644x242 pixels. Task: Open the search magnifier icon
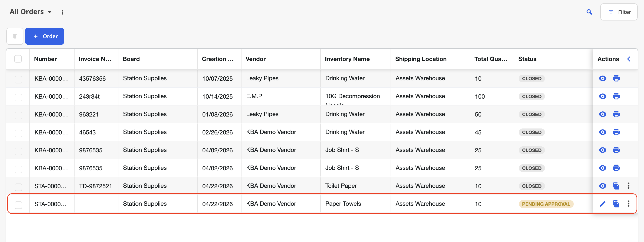tap(589, 12)
